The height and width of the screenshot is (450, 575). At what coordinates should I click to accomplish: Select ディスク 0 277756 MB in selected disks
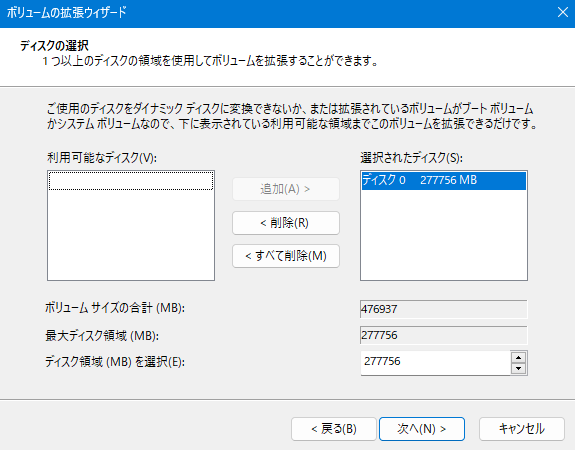click(x=444, y=180)
